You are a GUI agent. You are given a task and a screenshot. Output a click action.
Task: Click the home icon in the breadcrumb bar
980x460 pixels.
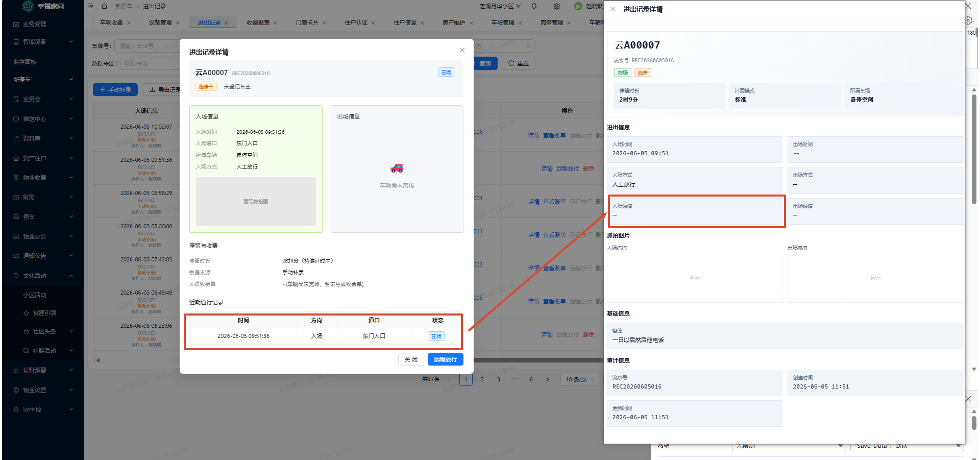104,6
